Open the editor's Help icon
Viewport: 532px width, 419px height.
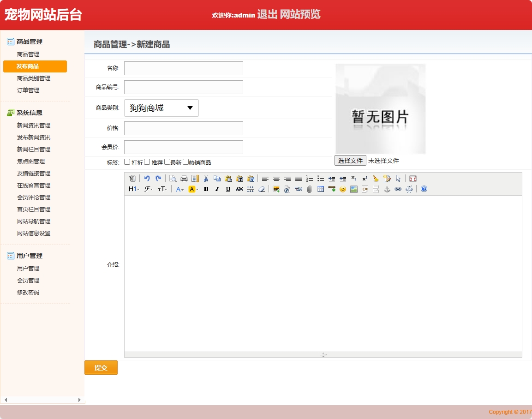tap(423, 189)
